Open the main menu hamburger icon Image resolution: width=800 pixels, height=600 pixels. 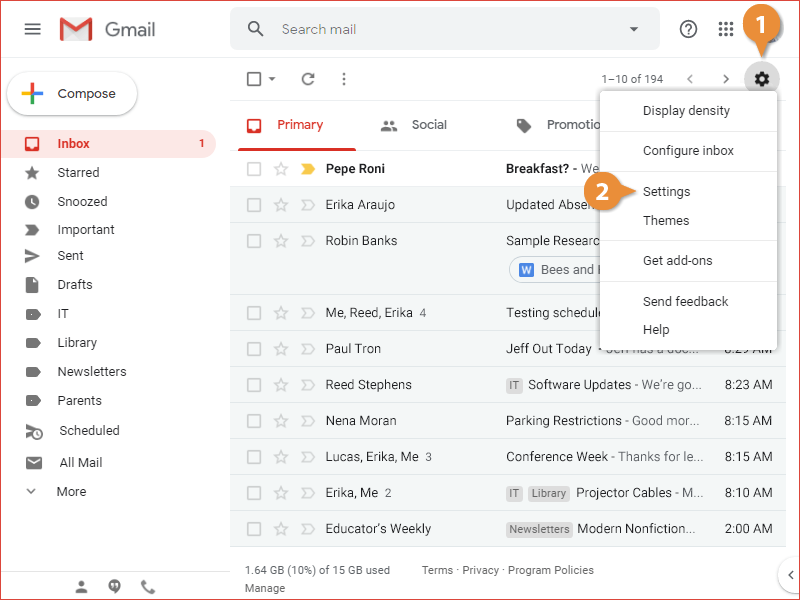click(32, 29)
